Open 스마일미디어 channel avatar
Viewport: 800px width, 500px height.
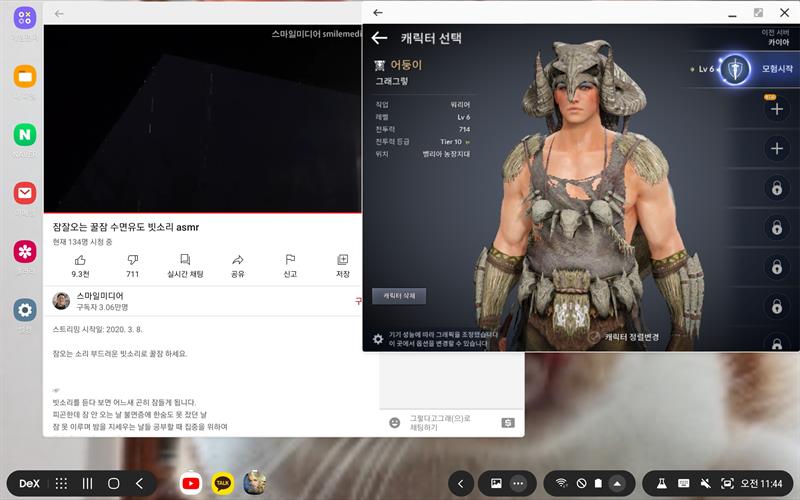(x=61, y=301)
